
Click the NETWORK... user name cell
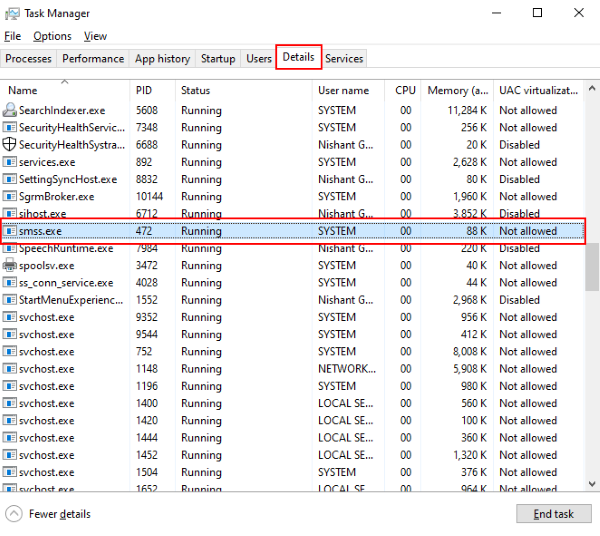click(347, 368)
